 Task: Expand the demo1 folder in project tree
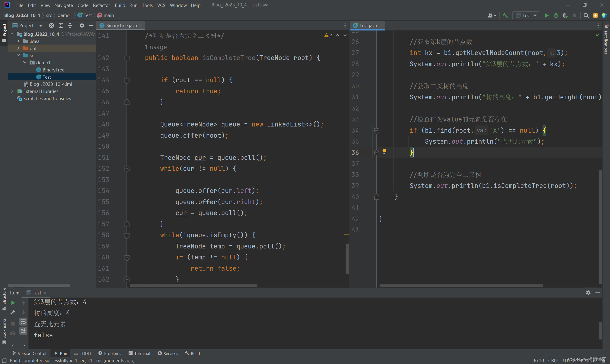pyautogui.click(x=24, y=62)
